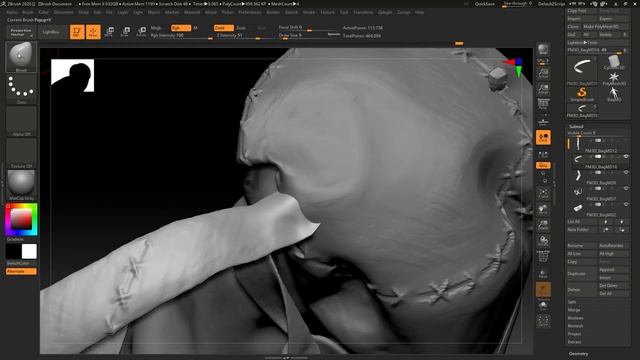This screenshot has width=640, height=360.
Task: Click the camera view head silhouette thumbnail
Action: [x=73, y=76]
